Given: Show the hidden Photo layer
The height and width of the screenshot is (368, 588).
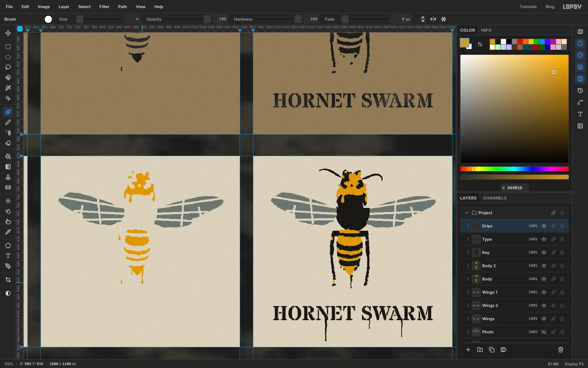Looking at the screenshot, I should [x=544, y=332].
